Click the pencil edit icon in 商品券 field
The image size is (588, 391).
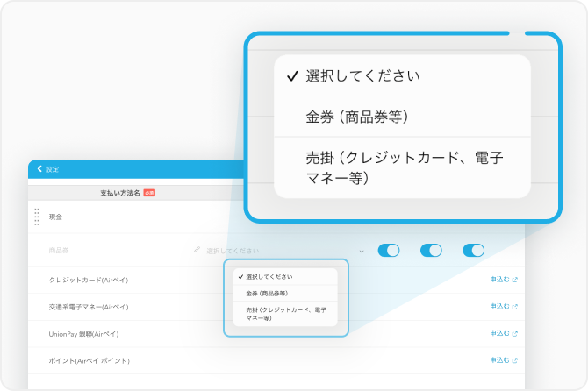pyautogui.click(x=197, y=250)
